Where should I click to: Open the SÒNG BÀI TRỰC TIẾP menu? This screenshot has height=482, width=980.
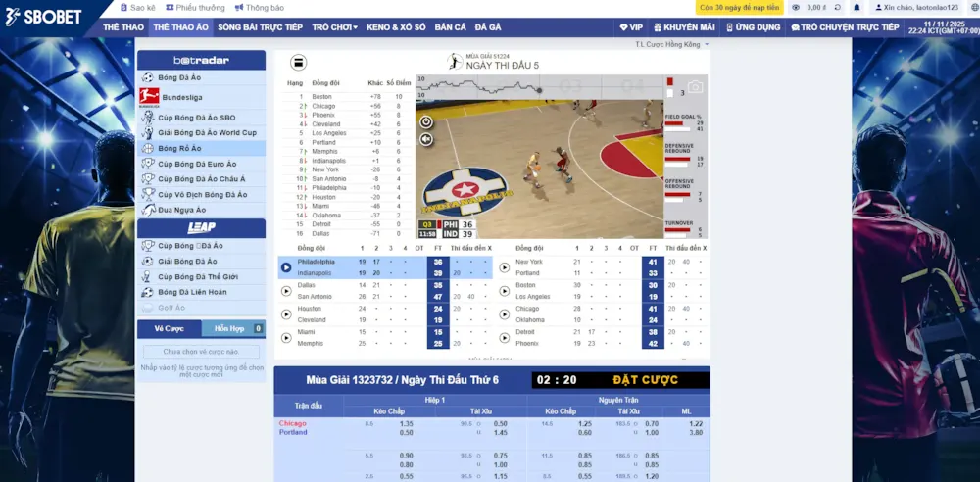click(x=260, y=27)
